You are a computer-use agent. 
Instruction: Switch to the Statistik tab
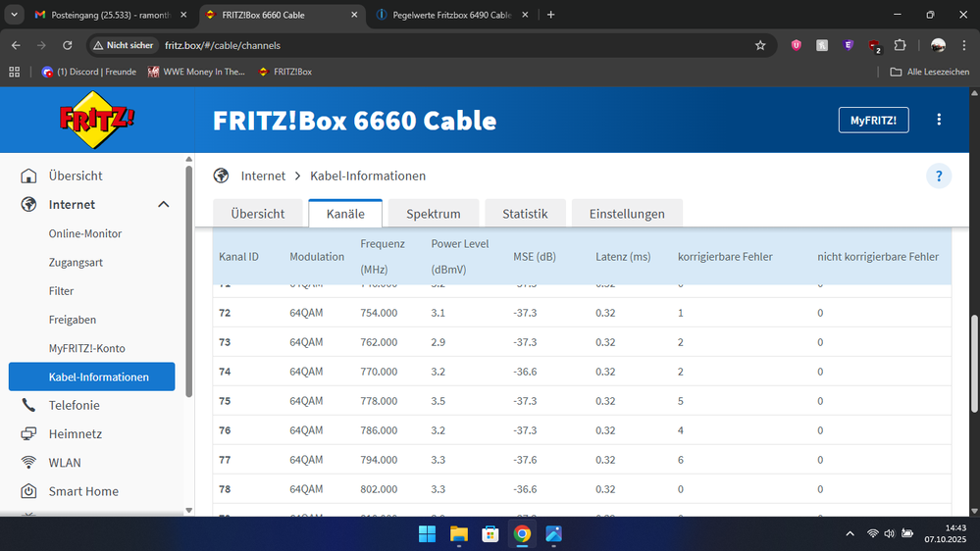[525, 214]
